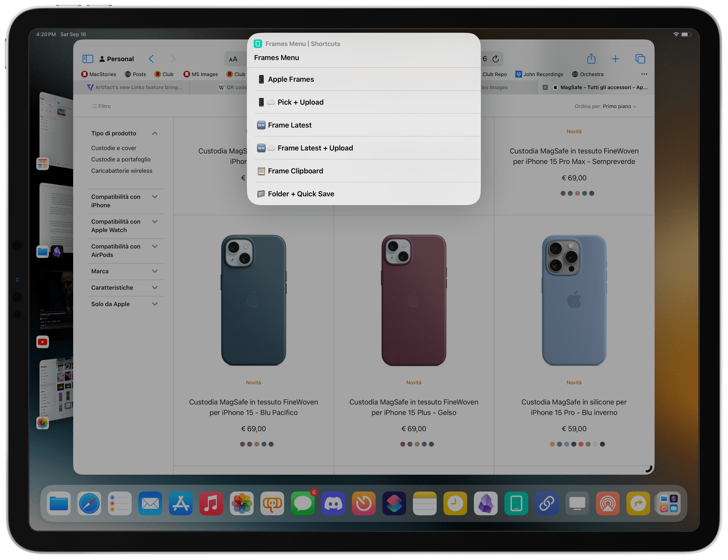Open the Personal profile selector

[x=117, y=59]
